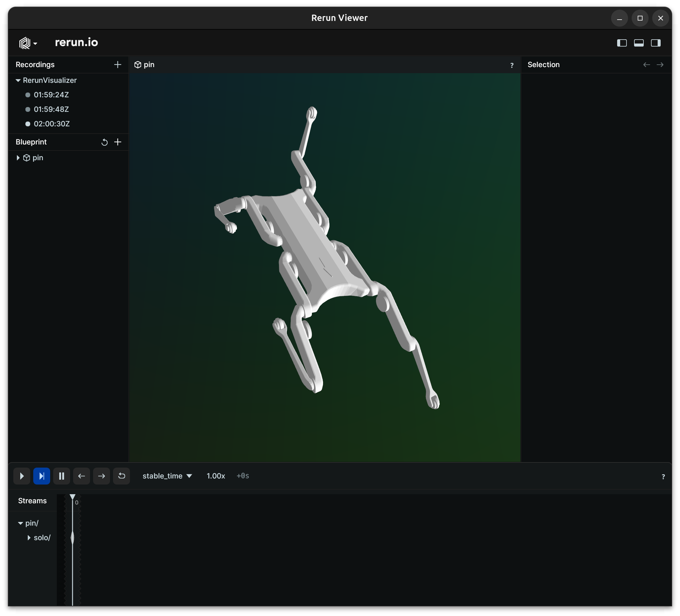The image size is (680, 616).
Task: Toggle the left blueprint panel
Action: coord(622,43)
